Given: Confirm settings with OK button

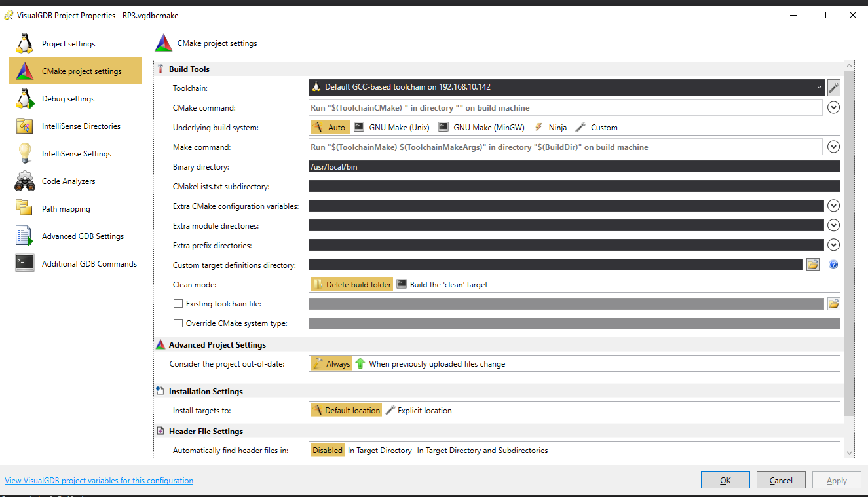Looking at the screenshot, I should coord(725,480).
